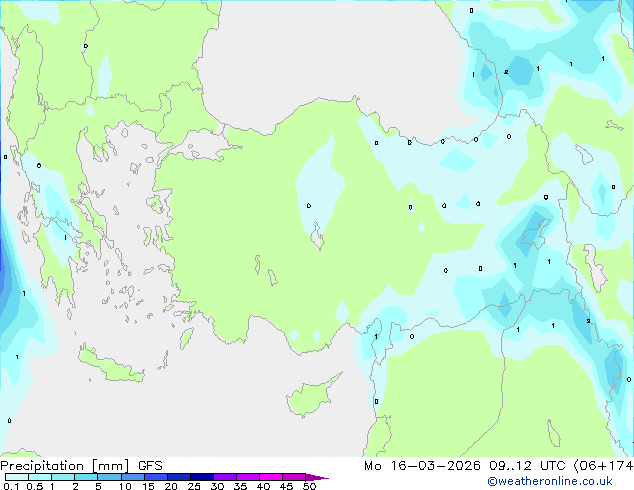The image size is (634, 490).
Task: Click the Black Sea area on the map
Action: 332,61
